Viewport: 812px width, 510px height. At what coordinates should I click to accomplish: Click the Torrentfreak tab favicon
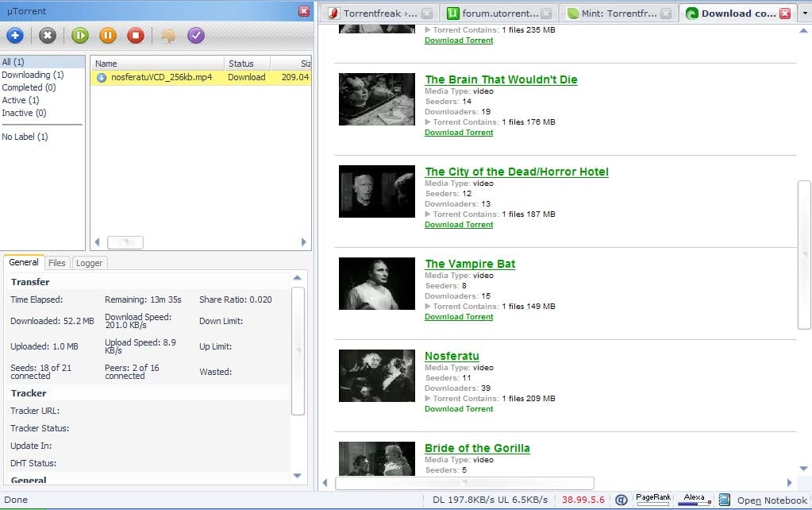coord(334,14)
